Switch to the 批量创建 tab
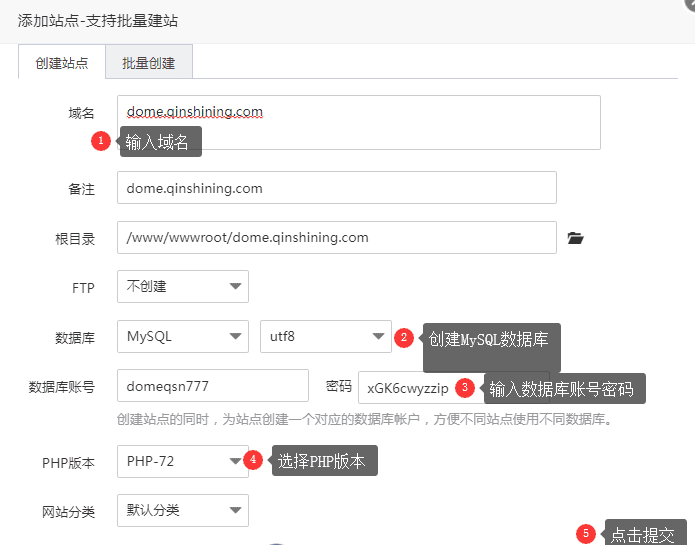 pos(149,62)
